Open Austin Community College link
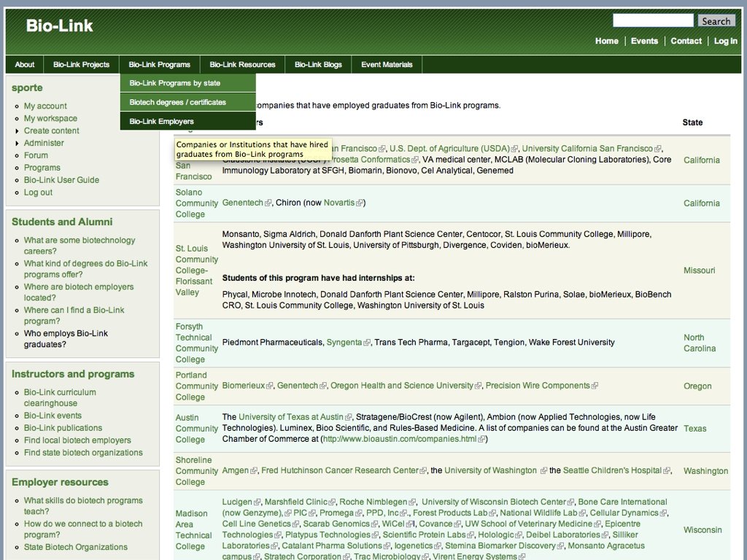Screen dimensions: 747x560 [x=196, y=429]
